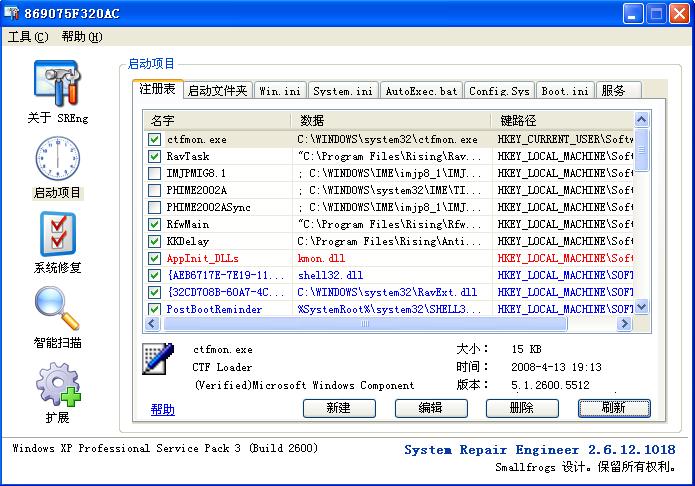
Task: Sort by the 名字 column header
Action: tap(217, 120)
